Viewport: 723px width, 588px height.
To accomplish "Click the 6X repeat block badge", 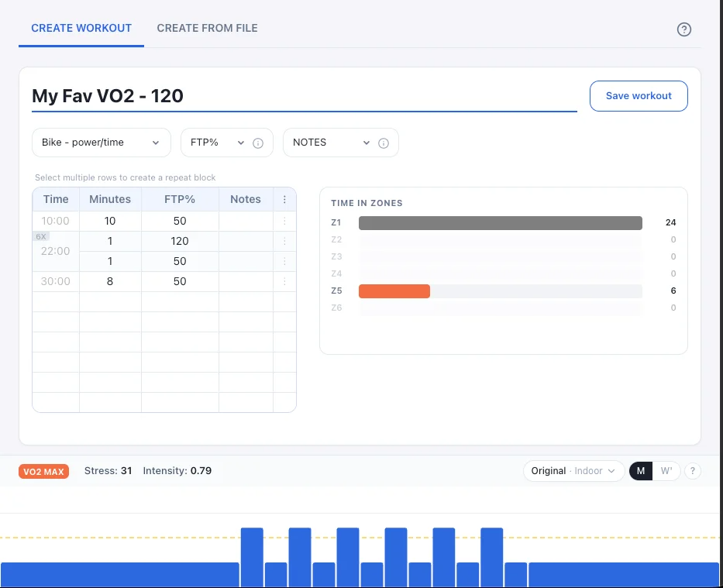I will coord(40,236).
